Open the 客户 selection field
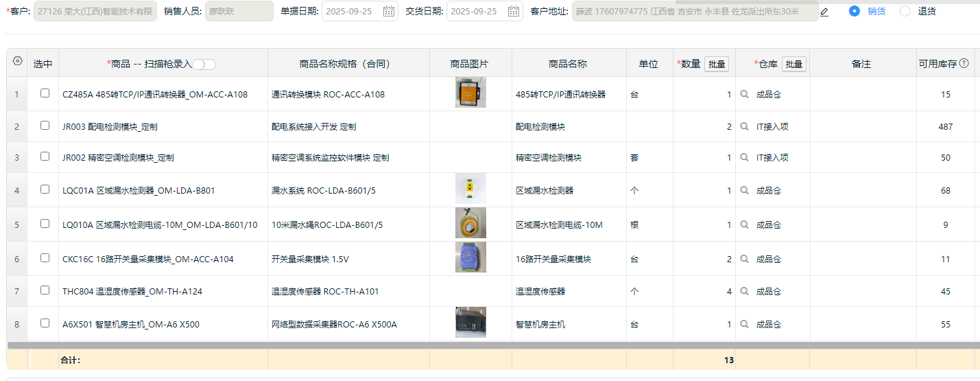980x381 pixels. [x=95, y=12]
